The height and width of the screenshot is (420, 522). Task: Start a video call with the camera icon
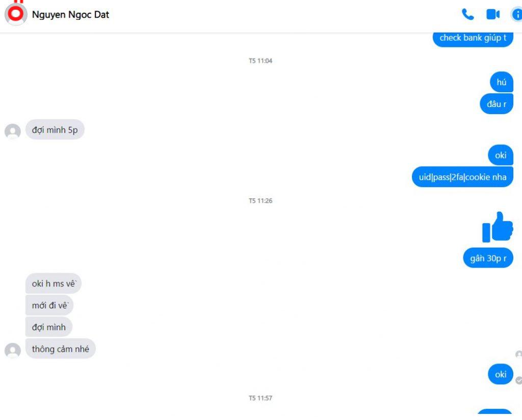pyautogui.click(x=493, y=14)
